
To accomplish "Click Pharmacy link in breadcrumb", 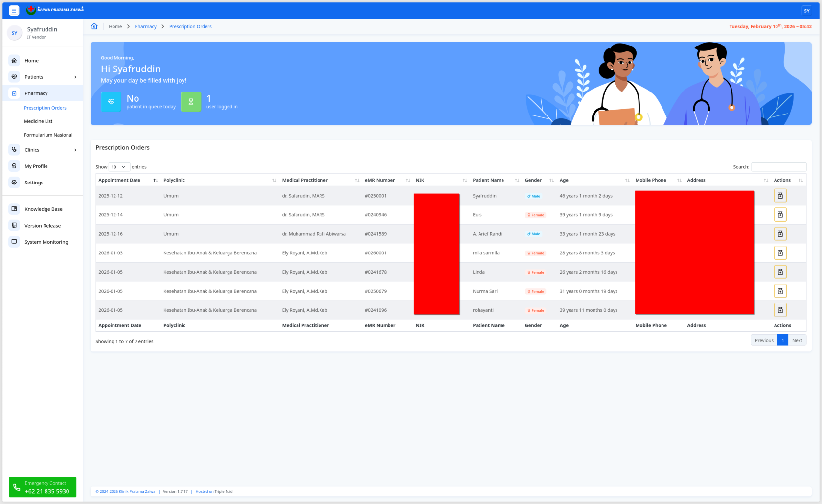I will [145, 26].
